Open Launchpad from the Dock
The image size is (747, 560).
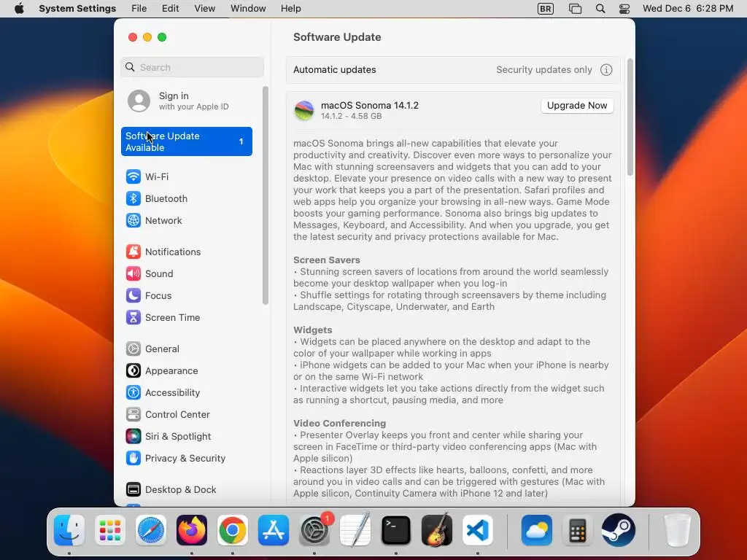110,531
